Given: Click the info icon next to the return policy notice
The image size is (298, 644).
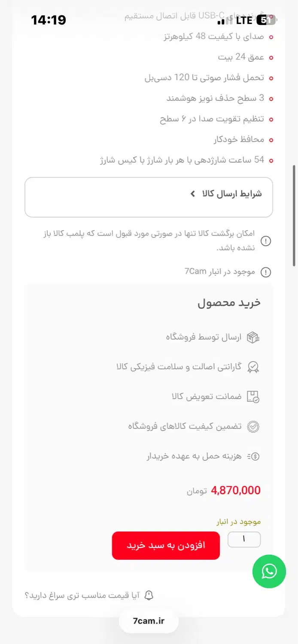Looking at the screenshot, I should [x=265, y=241].
